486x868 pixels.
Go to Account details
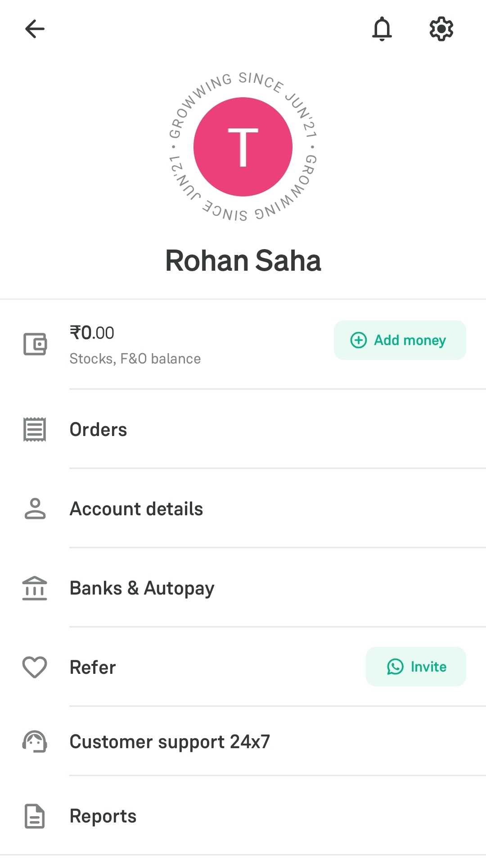click(x=136, y=509)
